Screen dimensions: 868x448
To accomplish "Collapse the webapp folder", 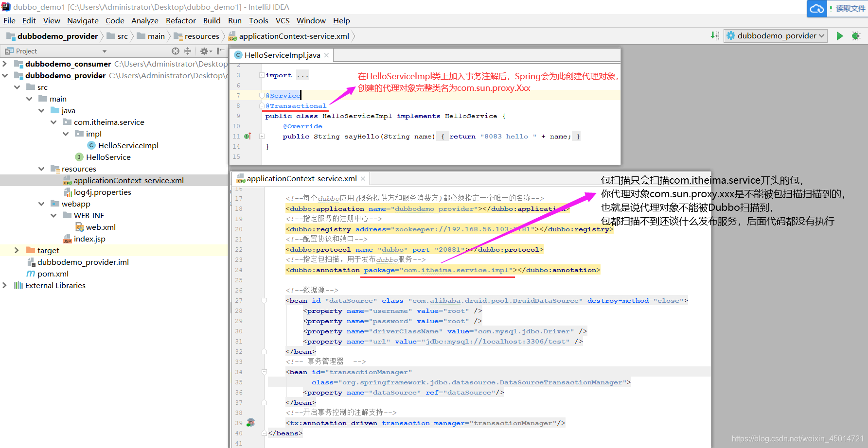I will (41, 204).
